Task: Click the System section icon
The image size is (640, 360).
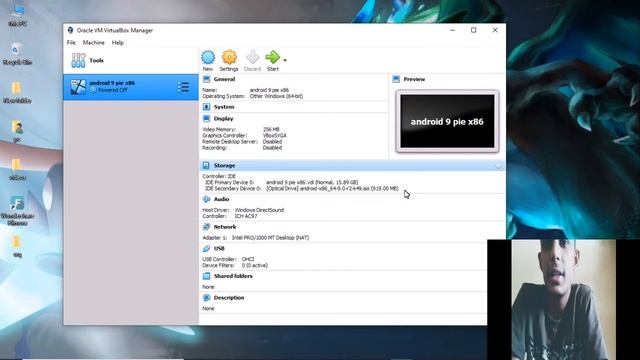Action: pos(207,107)
